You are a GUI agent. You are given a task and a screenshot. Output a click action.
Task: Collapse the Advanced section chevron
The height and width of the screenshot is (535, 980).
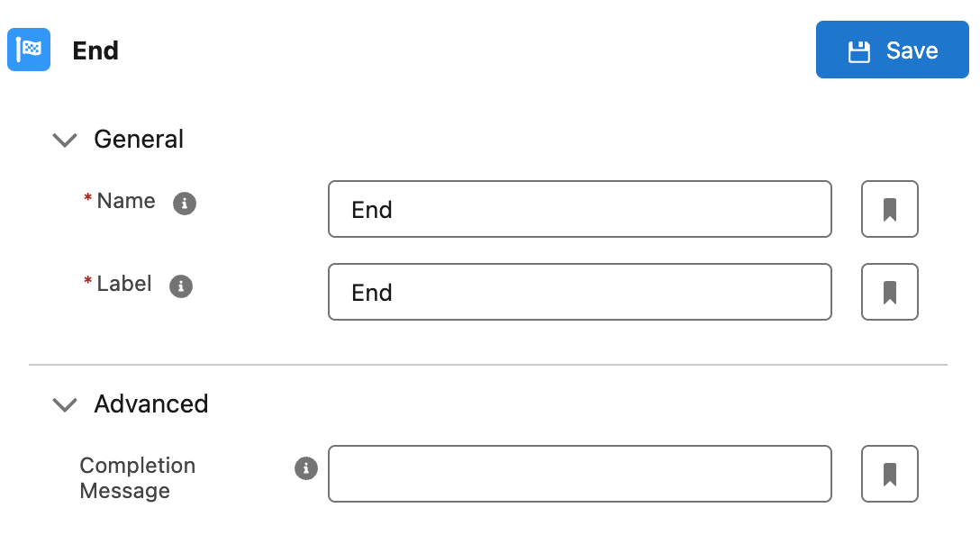click(x=65, y=405)
